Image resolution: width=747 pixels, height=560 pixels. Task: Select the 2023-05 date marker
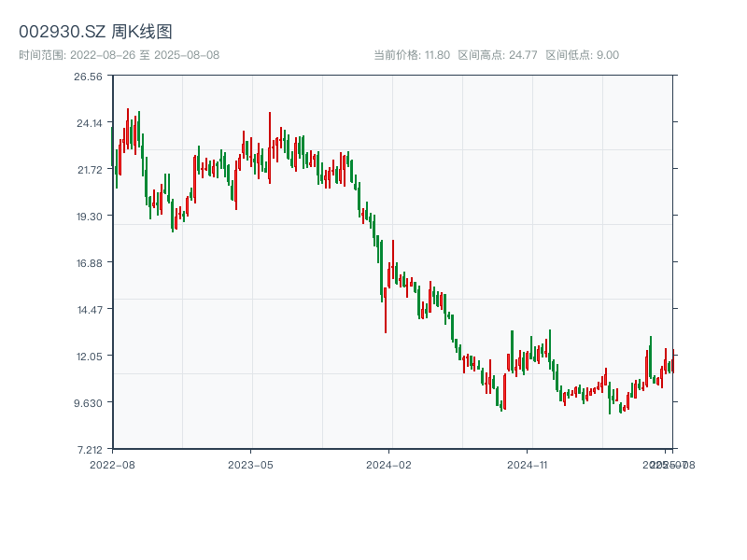[250, 464]
